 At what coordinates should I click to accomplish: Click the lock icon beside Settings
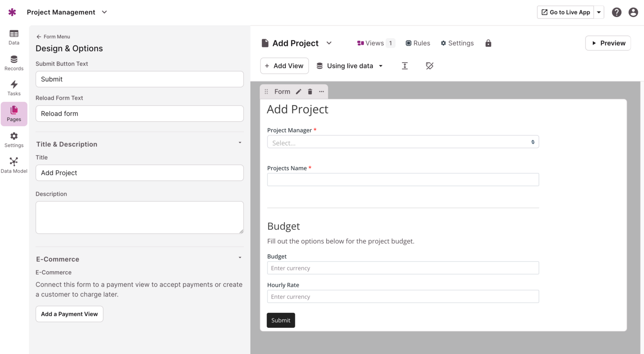488,43
